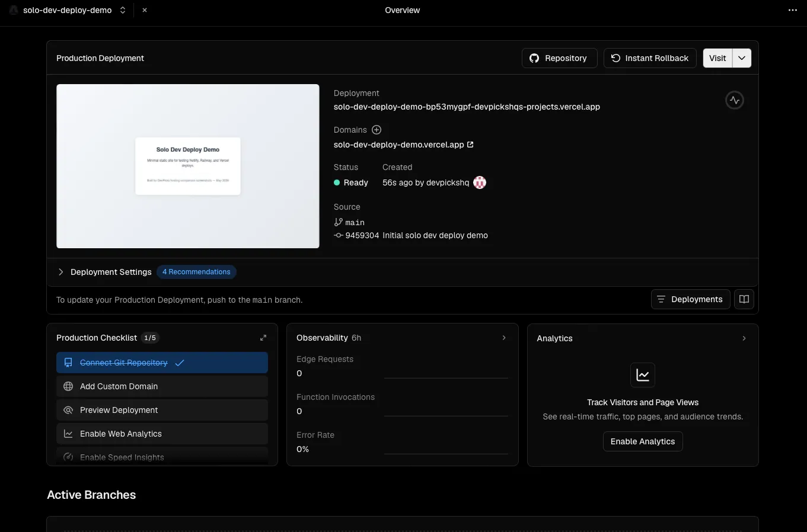Select the Add Custom Domain checklist item
Screen dimensions: 807x532
coord(162,386)
